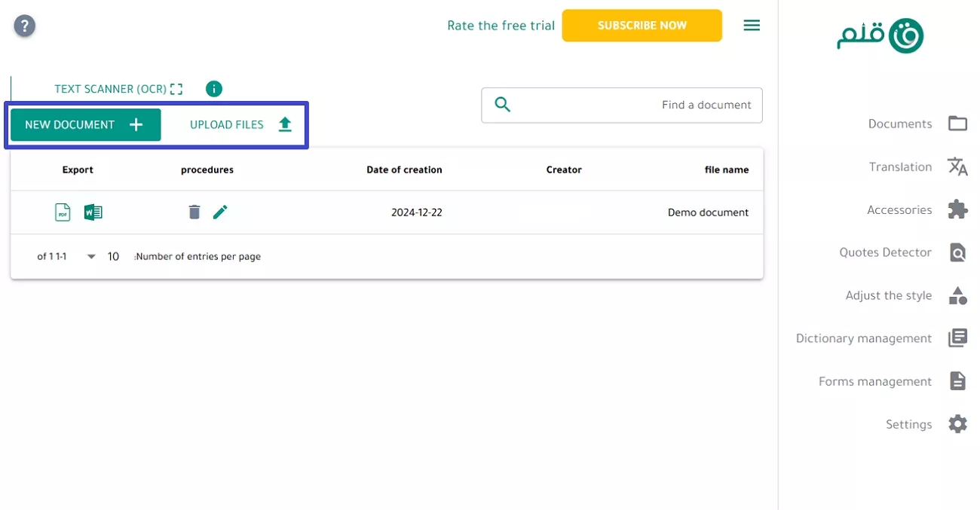Click the SUBSCRIBE NOW button
The width and height of the screenshot is (980, 510).
click(x=642, y=25)
